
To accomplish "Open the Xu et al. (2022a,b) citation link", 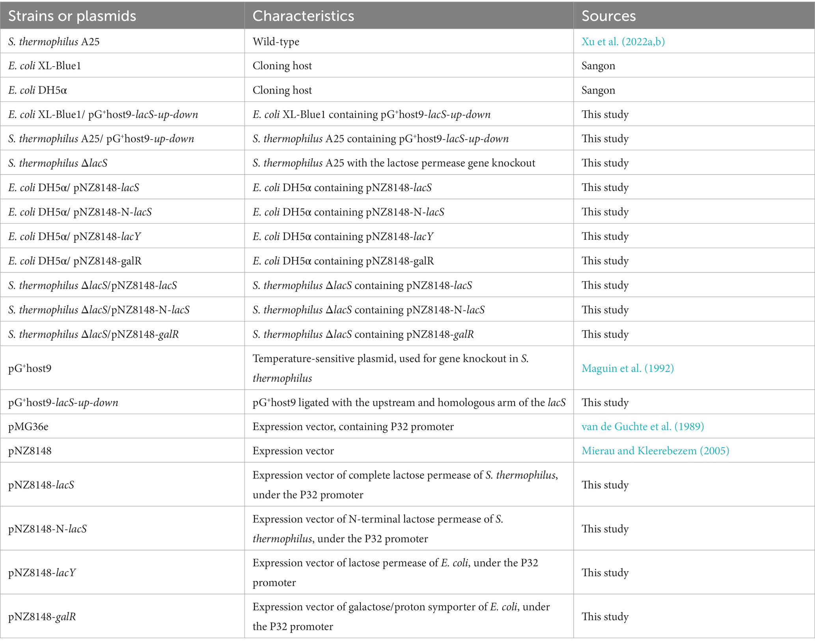I will point(623,41).
